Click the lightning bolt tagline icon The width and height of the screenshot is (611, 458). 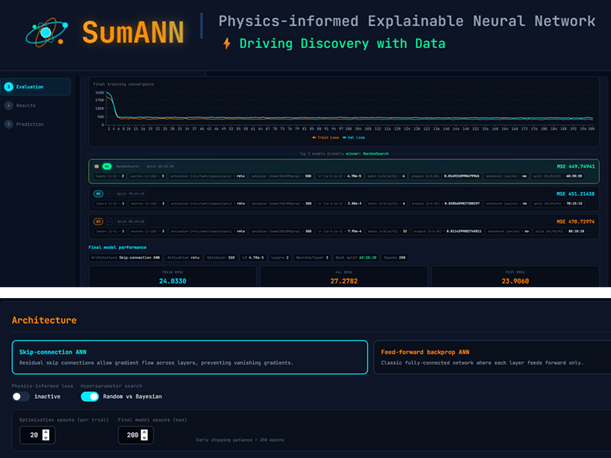[x=227, y=43]
